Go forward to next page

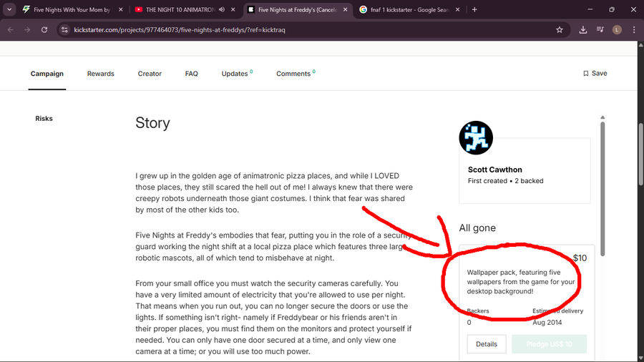(27, 29)
